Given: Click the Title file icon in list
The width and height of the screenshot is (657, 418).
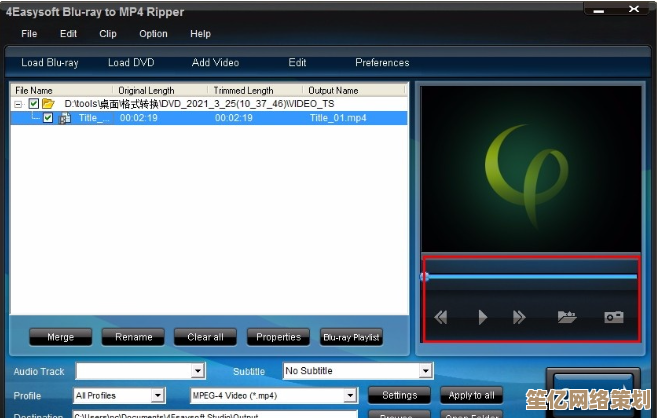Looking at the screenshot, I should (x=64, y=118).
